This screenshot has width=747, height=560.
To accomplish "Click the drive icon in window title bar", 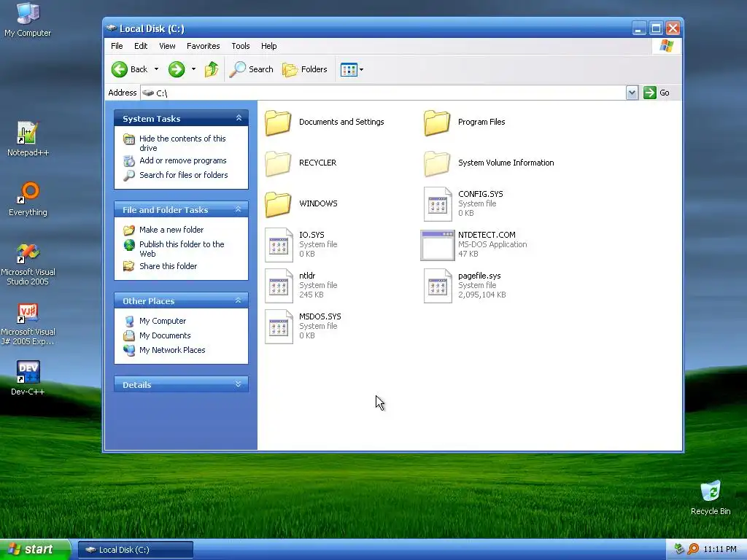I will coord(112,28).
